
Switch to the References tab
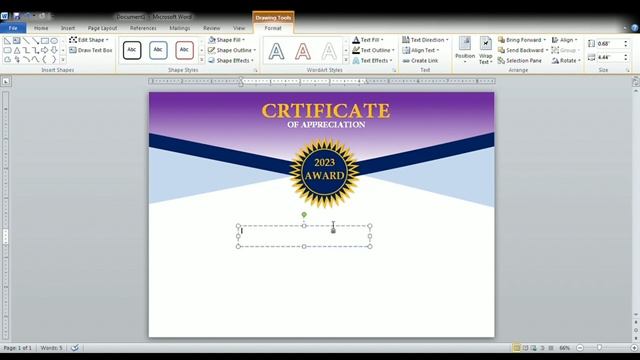coord(143,28)
